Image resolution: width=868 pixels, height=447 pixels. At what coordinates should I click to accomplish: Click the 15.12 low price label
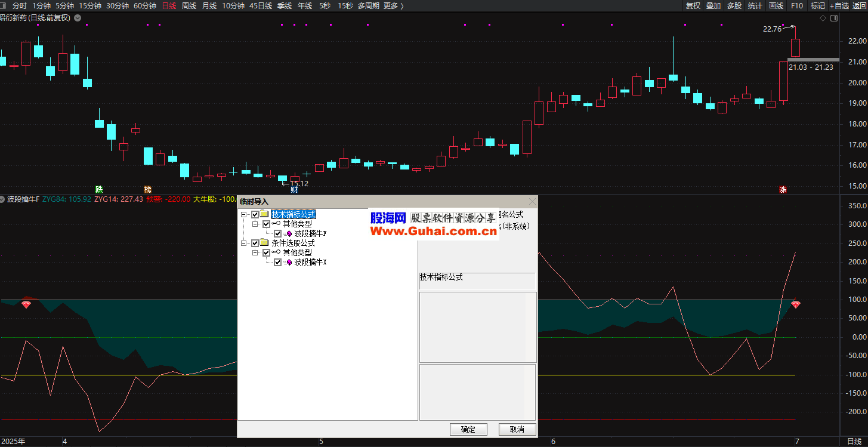click(299, 184)
